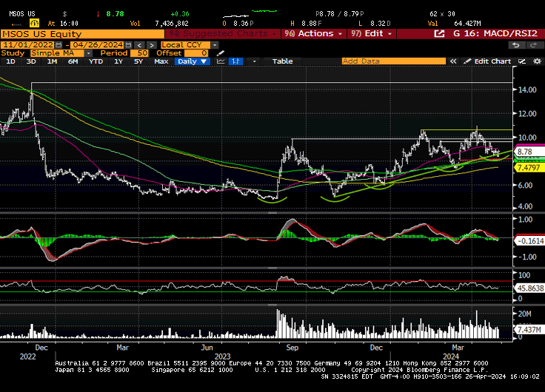
Task: Open the chart type dropdown arrow
Action: [x=255, y=61]
